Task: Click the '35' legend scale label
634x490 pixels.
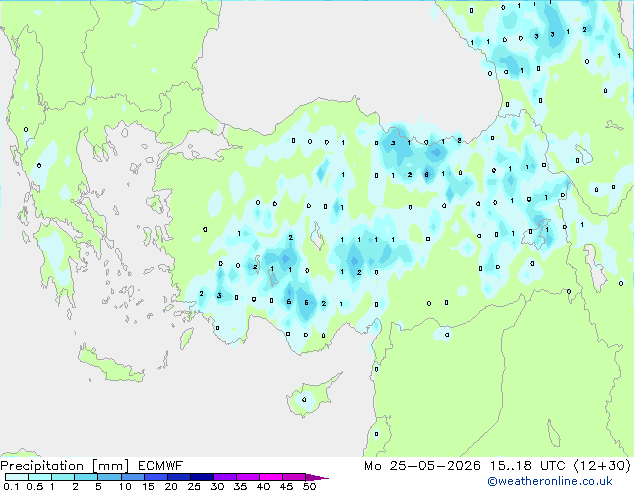Action: tap(240, 486)
